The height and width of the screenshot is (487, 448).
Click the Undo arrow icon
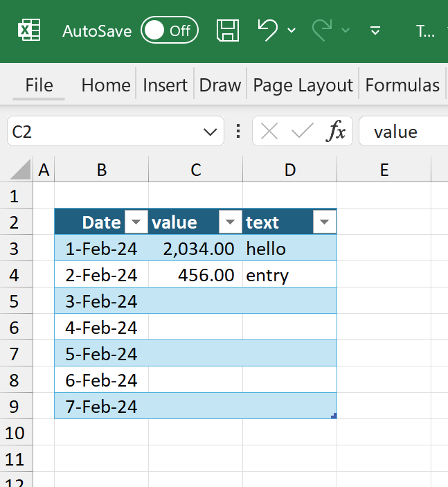(267, 30)
